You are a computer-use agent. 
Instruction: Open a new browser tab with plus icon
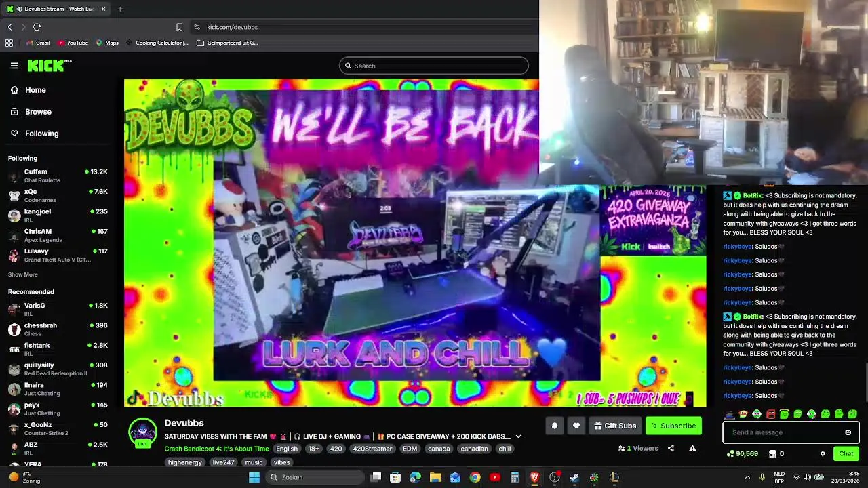pyautogui.click(x=120, y=9)
